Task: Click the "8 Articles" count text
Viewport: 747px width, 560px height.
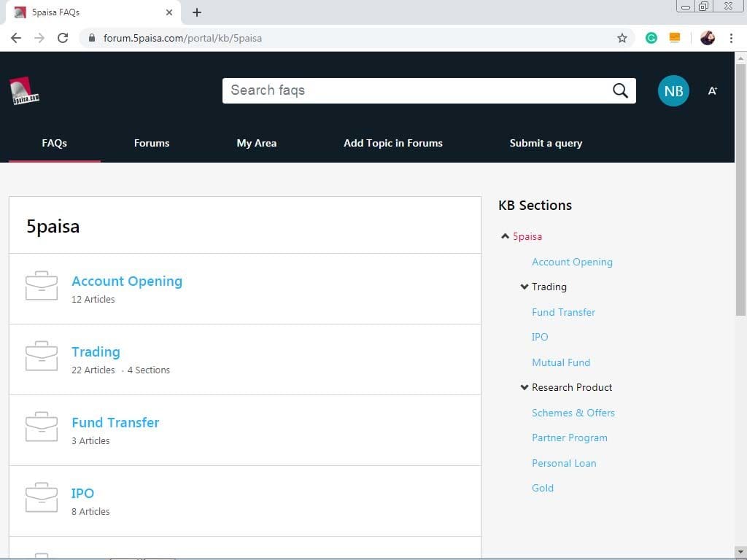Action: (90, 511)
